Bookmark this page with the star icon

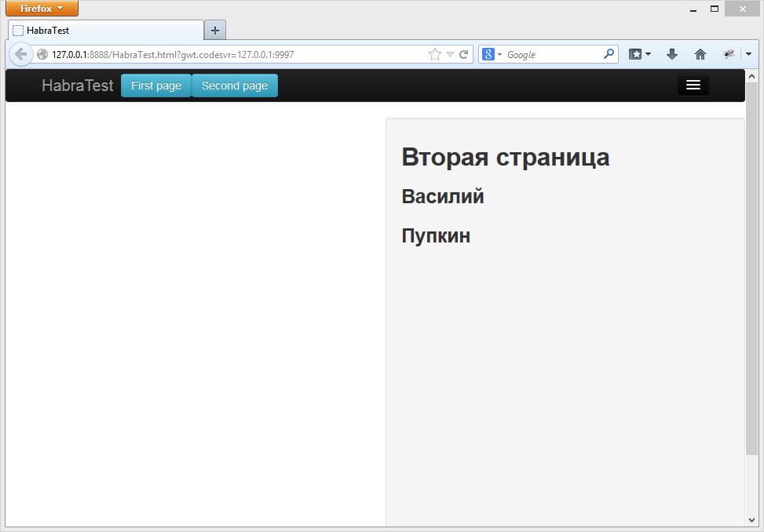click(x=433, y=54)
